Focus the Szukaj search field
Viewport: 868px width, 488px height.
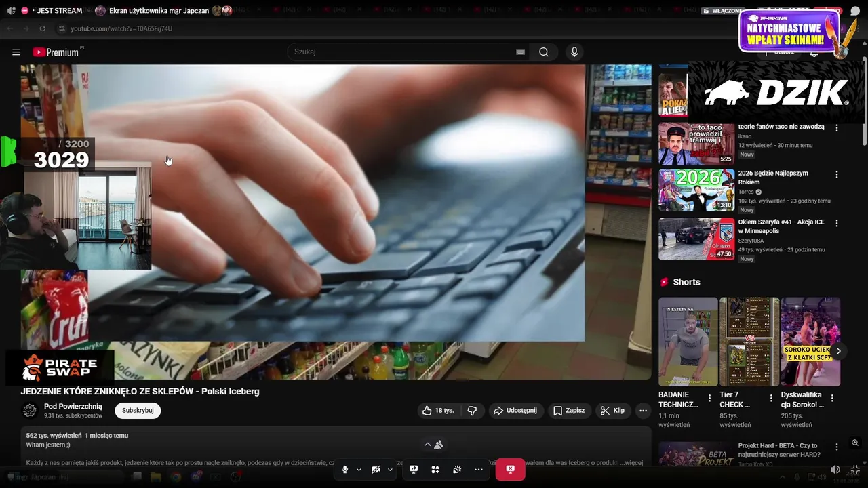[407, 52]
